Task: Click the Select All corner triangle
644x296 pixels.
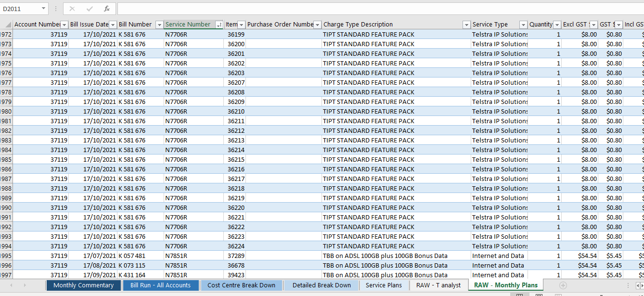Action: [x=8, y=25]
